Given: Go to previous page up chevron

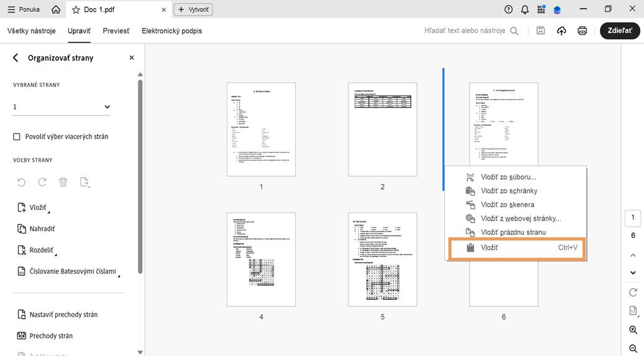Looking at the screenshot, I should point(633,255).
